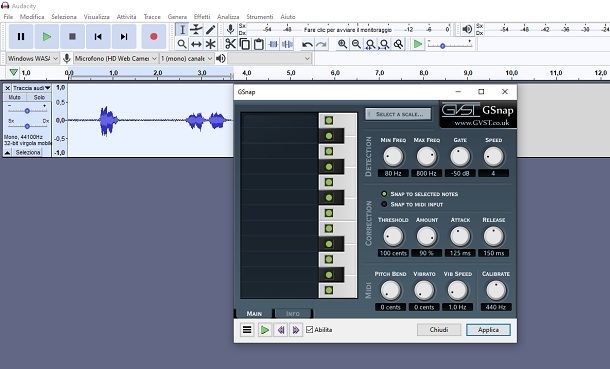610x369 pixels.
Task: Open the Windows WASAPI audio host dropdown
Action: (x=33, y=58)
